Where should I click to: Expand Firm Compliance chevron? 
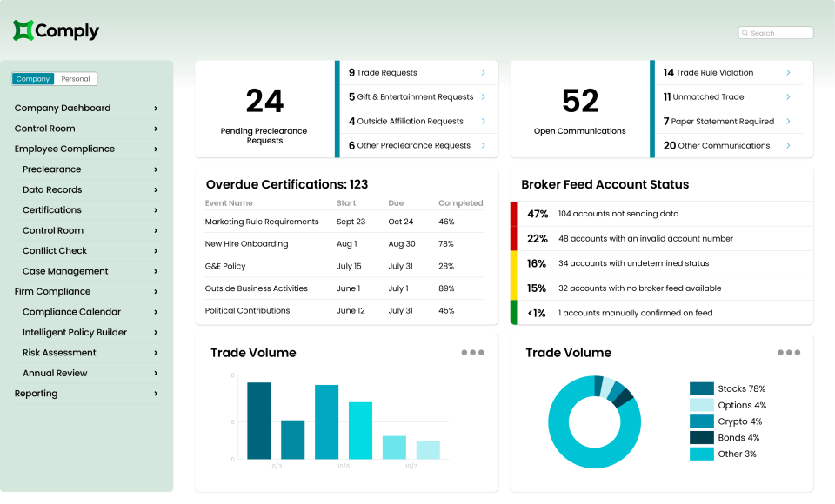point(156,292)
